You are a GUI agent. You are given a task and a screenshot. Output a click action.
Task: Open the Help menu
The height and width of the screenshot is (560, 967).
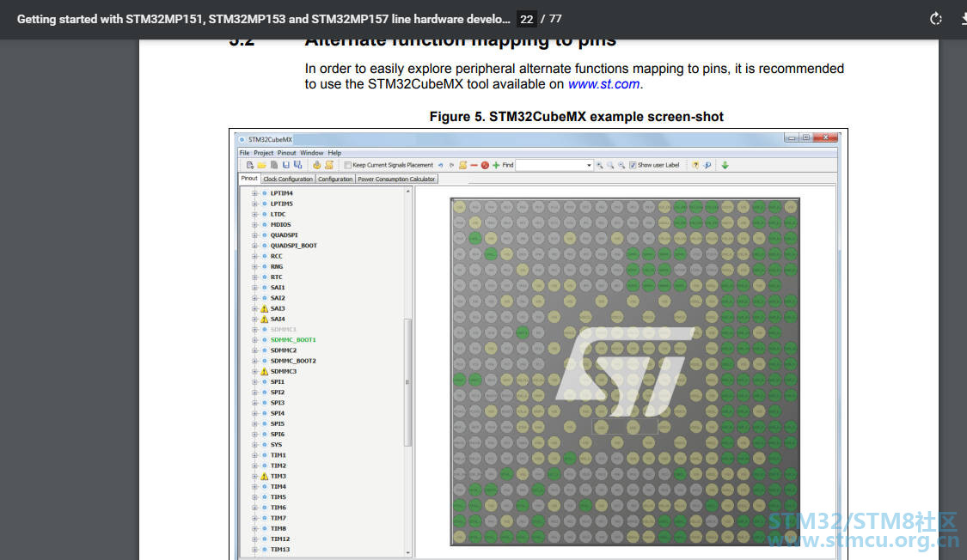334,153
